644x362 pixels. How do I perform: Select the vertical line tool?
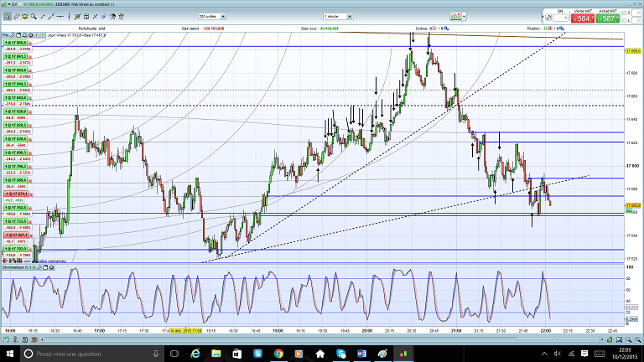coord(69,17)
